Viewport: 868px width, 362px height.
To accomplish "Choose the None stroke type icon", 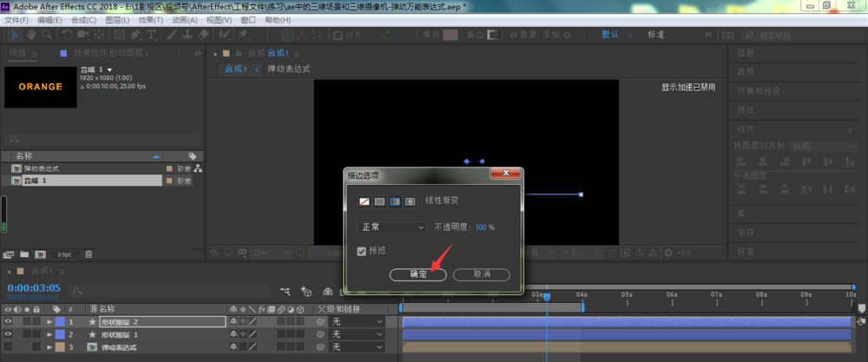I will [x=365, y=201].
